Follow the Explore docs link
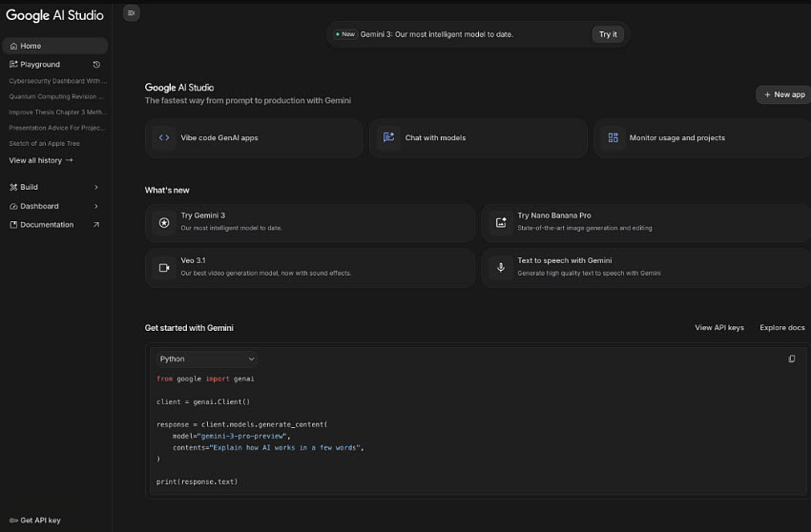 (x=781, y=327)
